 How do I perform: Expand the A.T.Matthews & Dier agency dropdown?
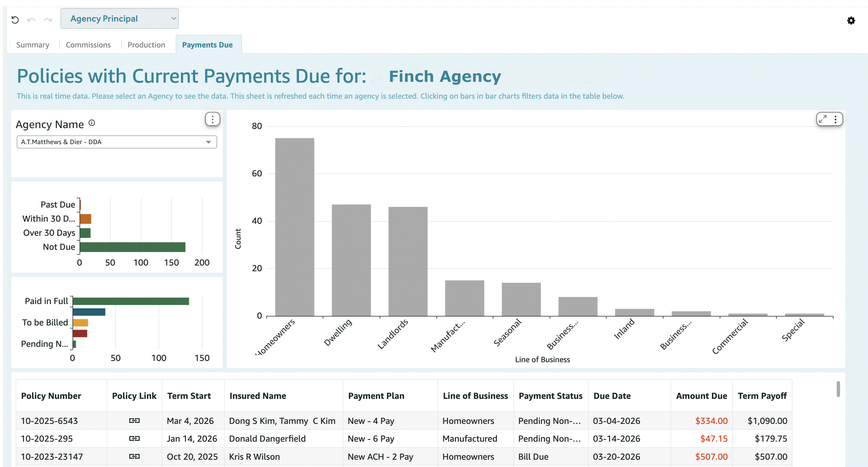coord(117,142)
